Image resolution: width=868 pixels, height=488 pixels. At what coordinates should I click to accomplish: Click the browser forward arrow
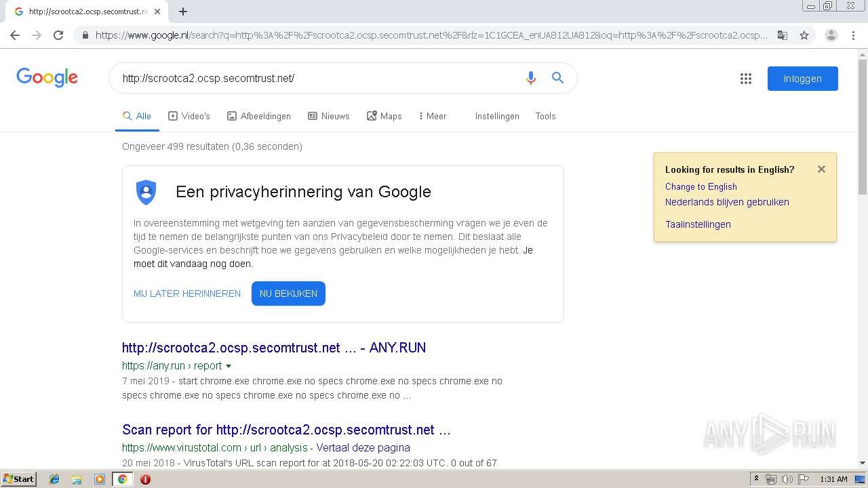(x=37, y=35)
